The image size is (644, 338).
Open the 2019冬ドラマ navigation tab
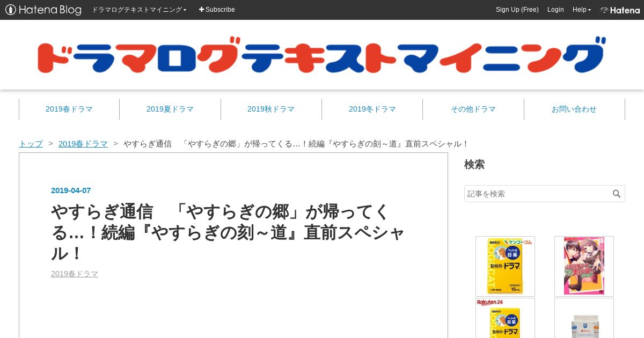[x=372, y=109]
